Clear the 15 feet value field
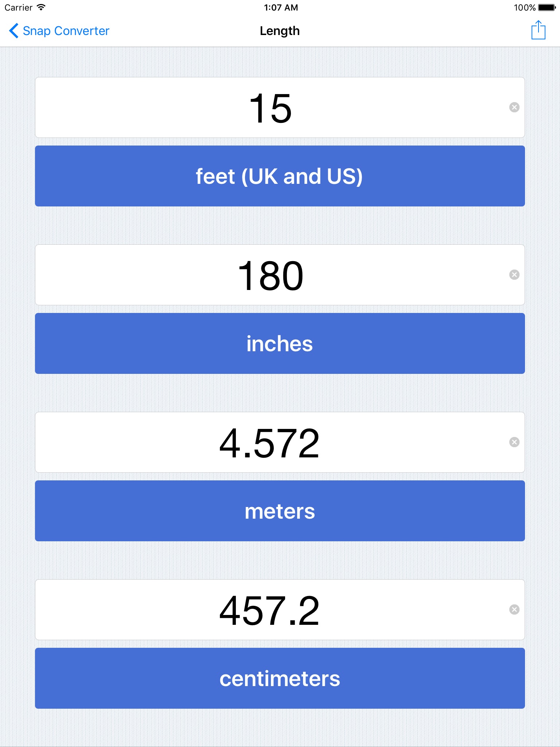This screenshot has height=747, width=560. (514, 107)
